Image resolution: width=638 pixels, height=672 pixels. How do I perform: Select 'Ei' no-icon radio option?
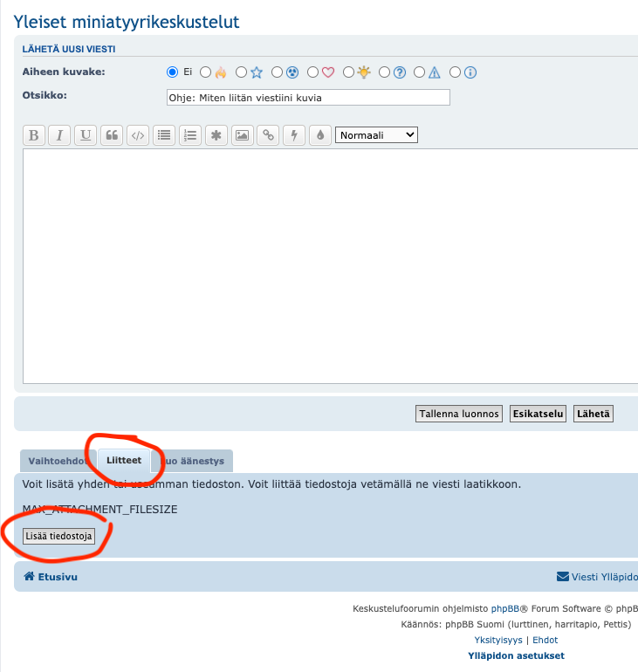[x=172, y=72]
